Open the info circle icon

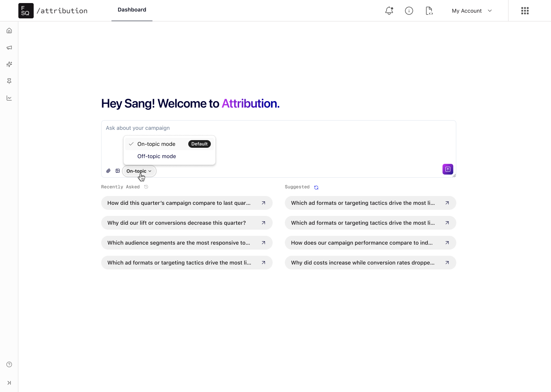click(409, 11)
